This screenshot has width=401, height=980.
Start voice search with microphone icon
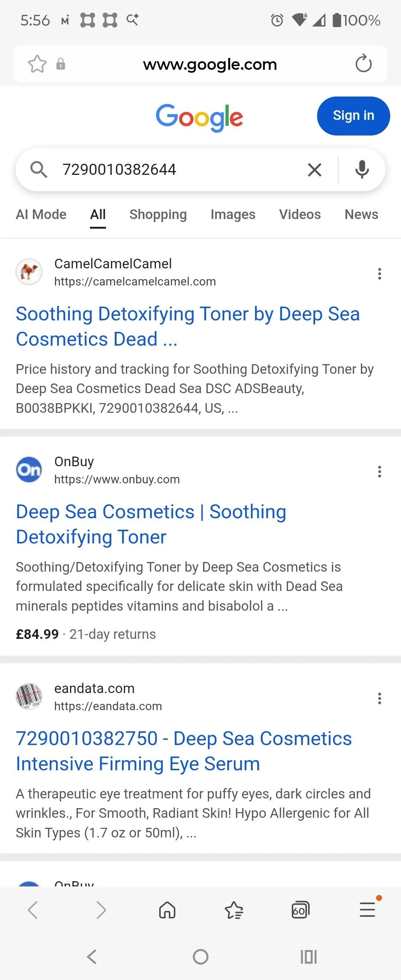pyautogui.click(x=362, y=170)
